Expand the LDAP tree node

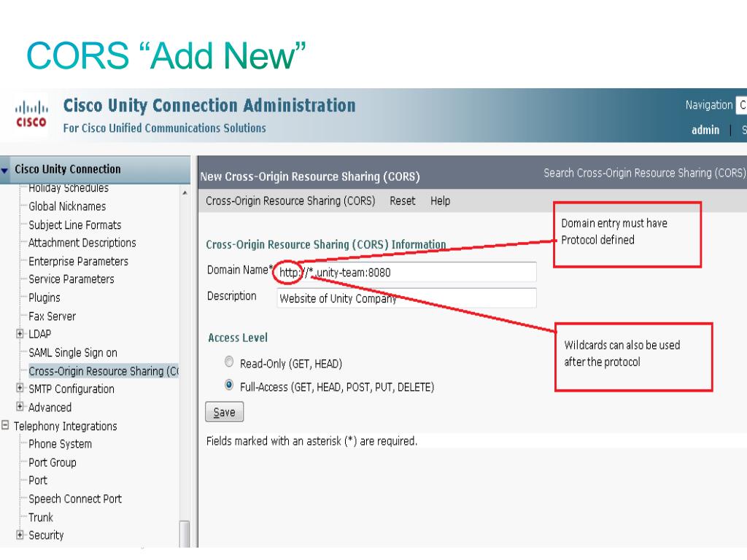pyautogui.click(x=20, y=334)
